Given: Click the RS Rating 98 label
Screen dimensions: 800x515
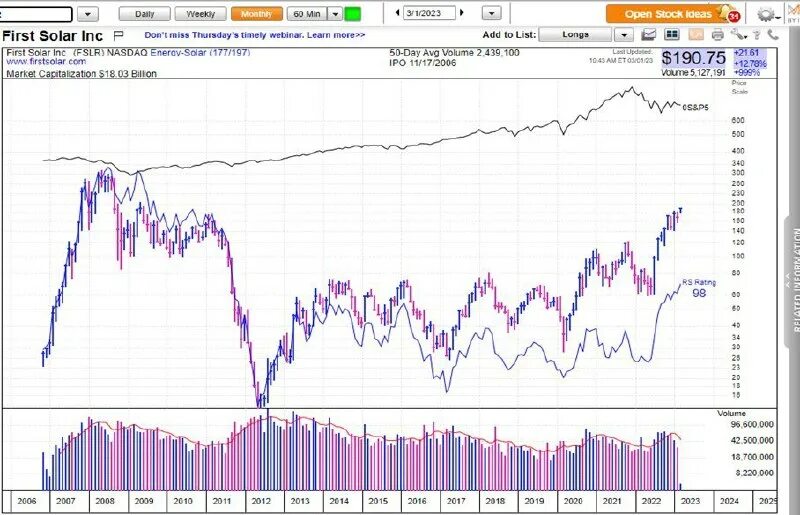Looking at the screenshot, I should coord(699,287).
